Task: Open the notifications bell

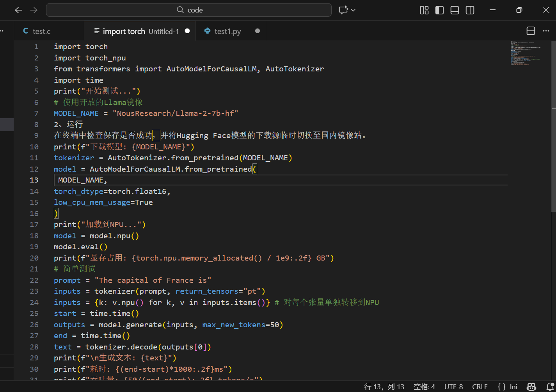Action: (x=550, y=387)
